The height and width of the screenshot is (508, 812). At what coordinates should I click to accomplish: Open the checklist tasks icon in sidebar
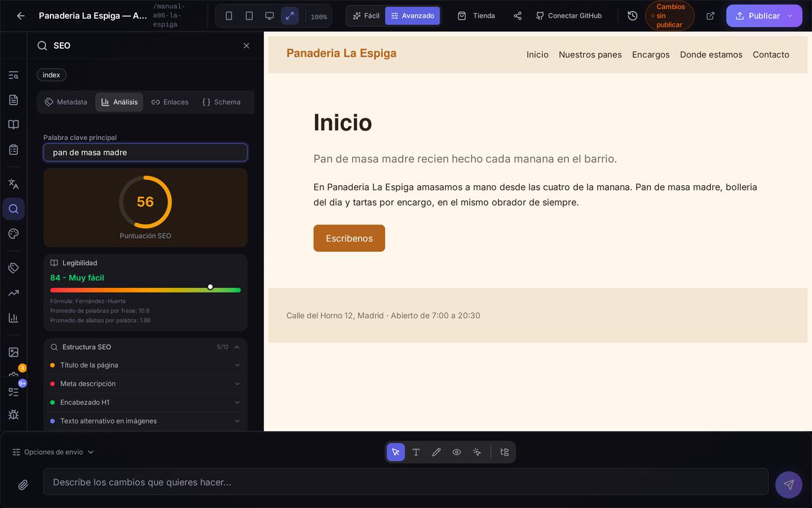click(13, 392)
